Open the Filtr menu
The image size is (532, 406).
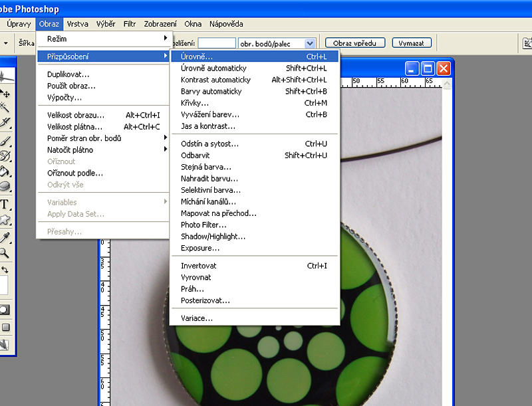[129, 24]
